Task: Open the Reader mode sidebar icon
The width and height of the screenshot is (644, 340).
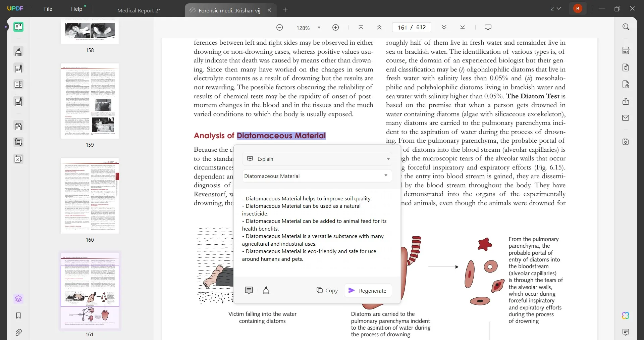Action: coord(18,27)
